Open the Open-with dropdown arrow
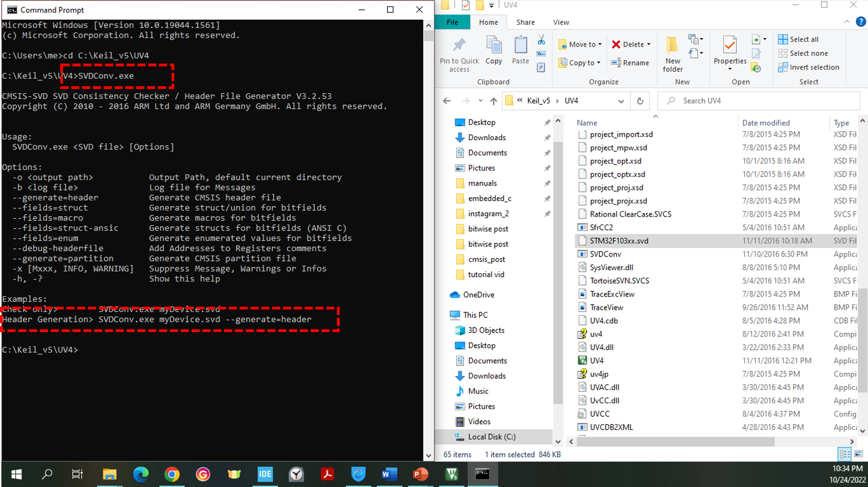 tap(765, 39)
